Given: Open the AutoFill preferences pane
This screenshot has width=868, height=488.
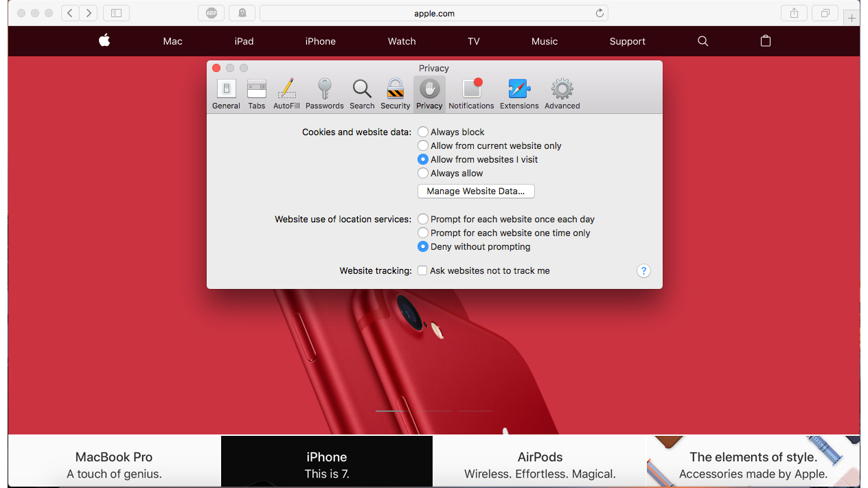Looking at the screenshot, I should pyautogui.click(x=286, y=94).
